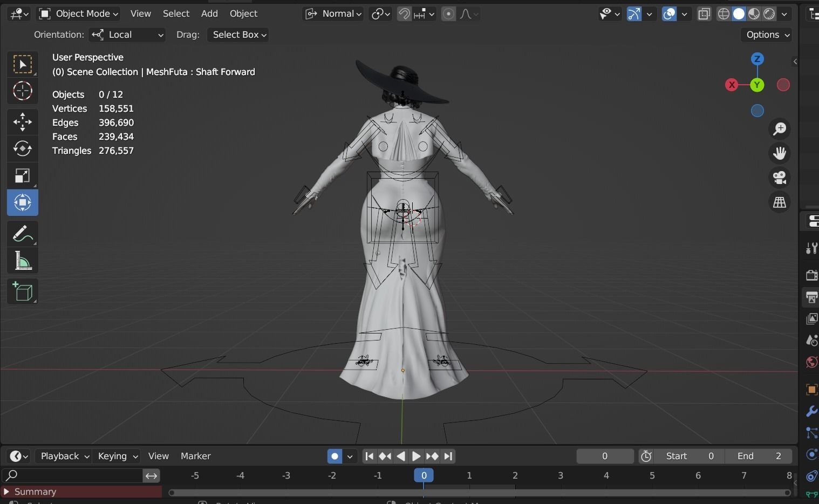Image resolution: width=819 pixels, height=504 pixels.
Task: Open the snapping options dropdown
Action: 425,14
